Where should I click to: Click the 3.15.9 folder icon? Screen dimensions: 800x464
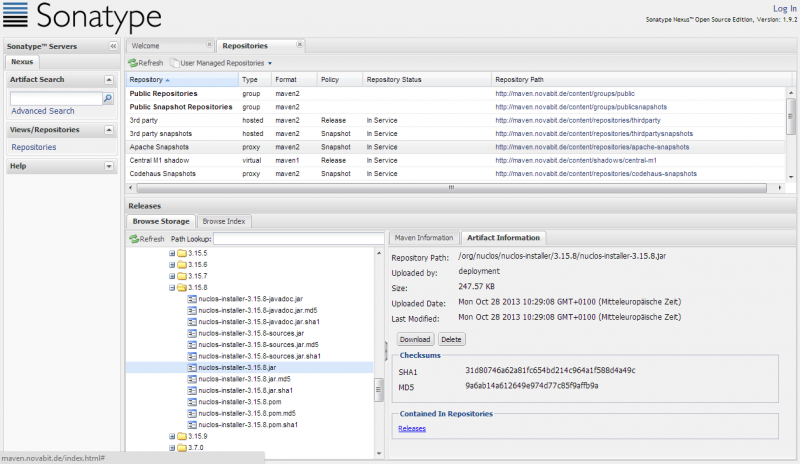point(182,436)
